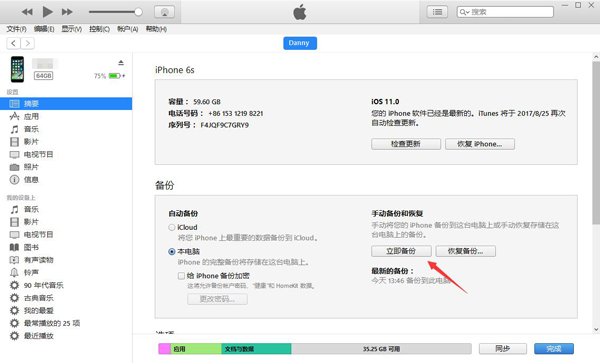Image resolution: width=600 pixels, height=363 pixels.
Task: Click the iPhone device thumbnail
Action: 17,69
